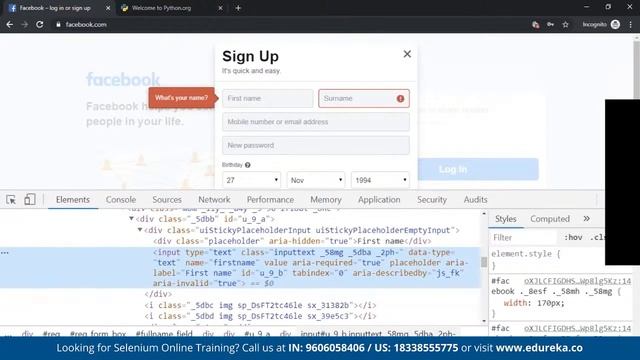This screenshot has width=640, height=360.
Task: Click the browser back arrow
Action: pyautogui.click(x=10, y=24)
